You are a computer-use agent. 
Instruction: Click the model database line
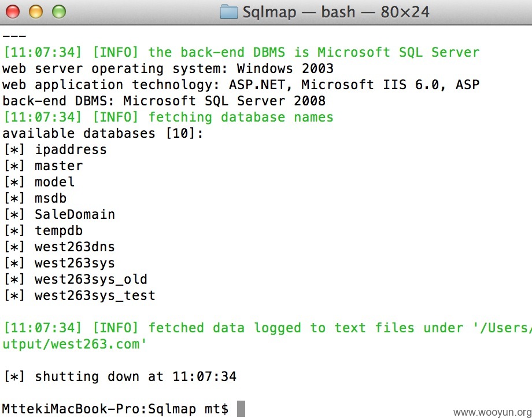point(39,182)
